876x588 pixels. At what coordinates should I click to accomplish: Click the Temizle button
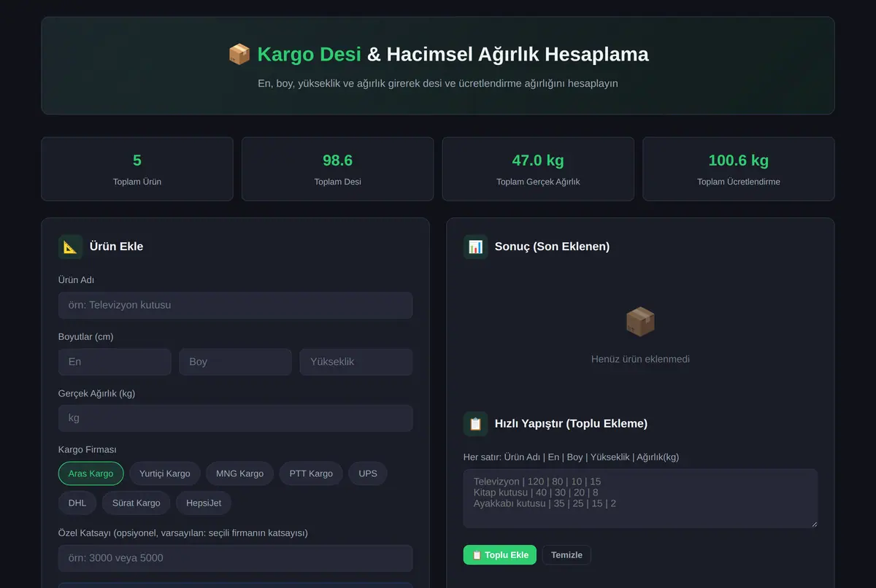pos(566,555)
